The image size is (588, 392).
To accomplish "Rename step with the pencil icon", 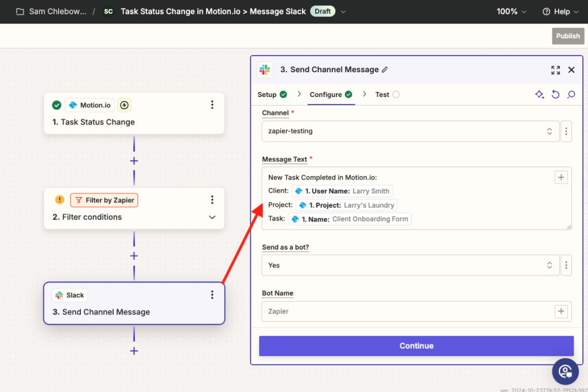I will coord(385,69).
